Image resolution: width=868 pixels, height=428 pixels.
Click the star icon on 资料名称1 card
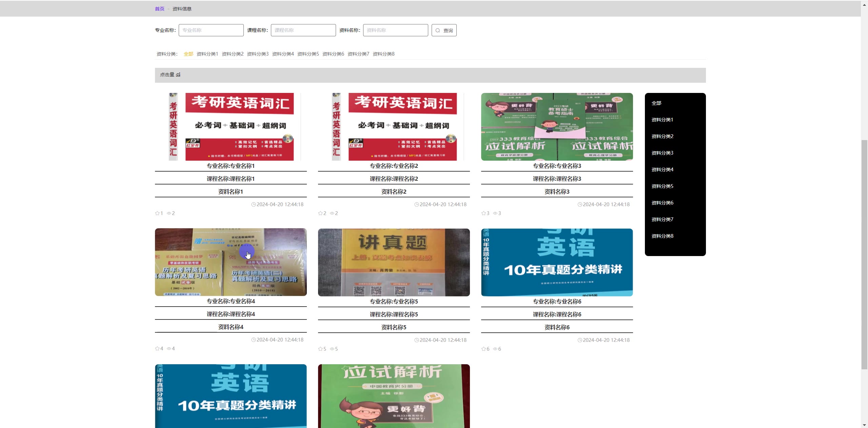(157, 213)
